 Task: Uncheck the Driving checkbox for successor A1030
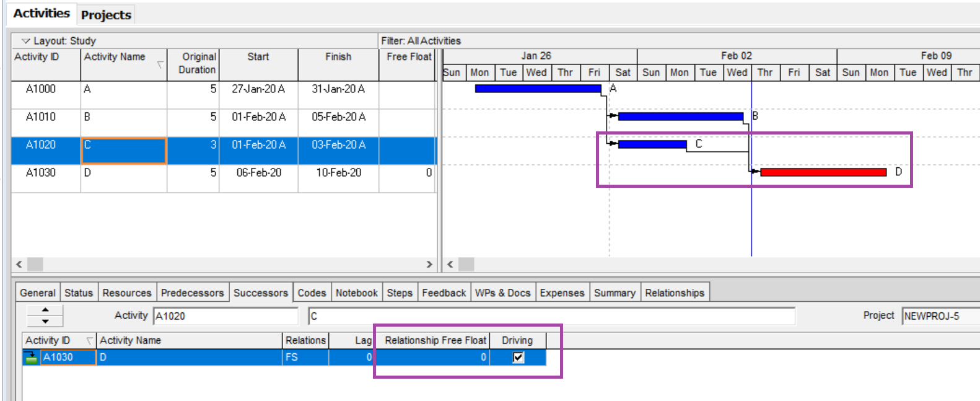click(x=518, y=357)
